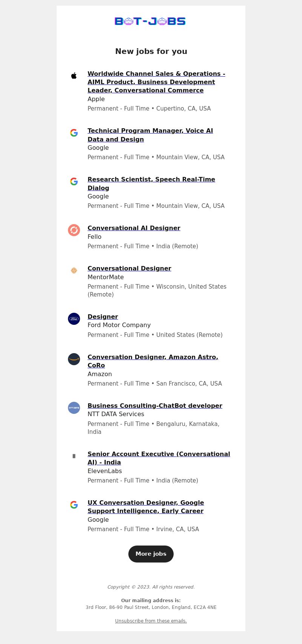Click the More jobs button
Screen dimensions: 302x644
[x=151, y=554]
